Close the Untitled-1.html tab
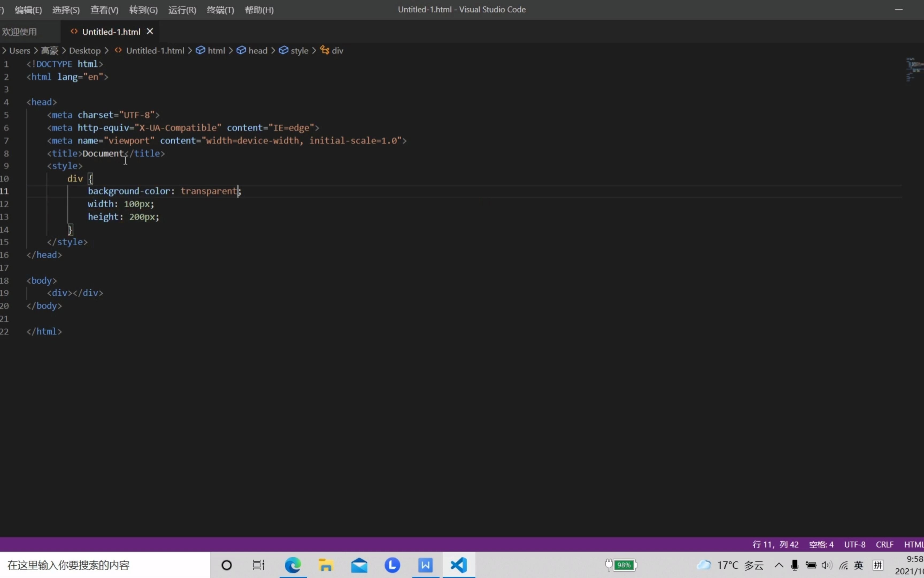This screenshot has height=578, width=924. pos(150,31)
